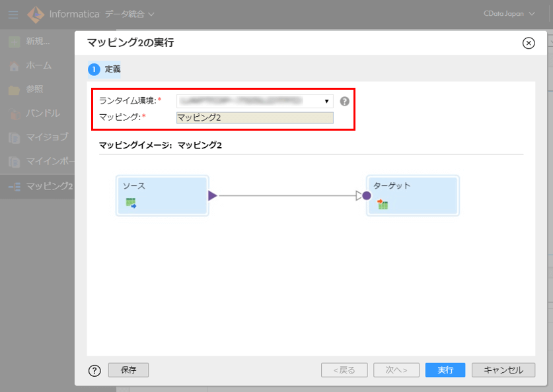Click the マイジョブ icon

point(14,138)
